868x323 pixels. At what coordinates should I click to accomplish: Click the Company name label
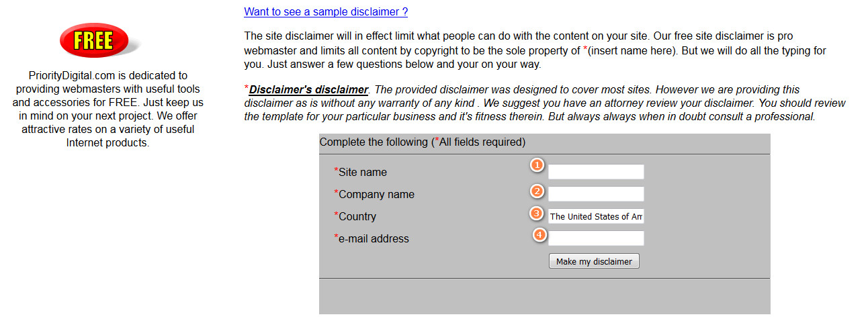[376, 195]
